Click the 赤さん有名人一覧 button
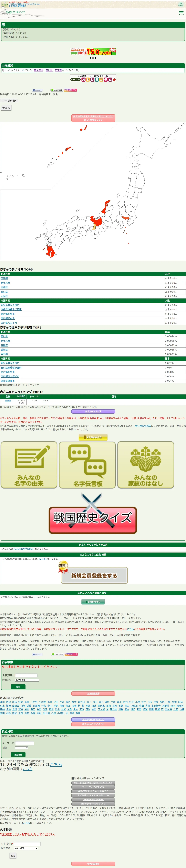This screenshot has height=868, width=186. 93,411
